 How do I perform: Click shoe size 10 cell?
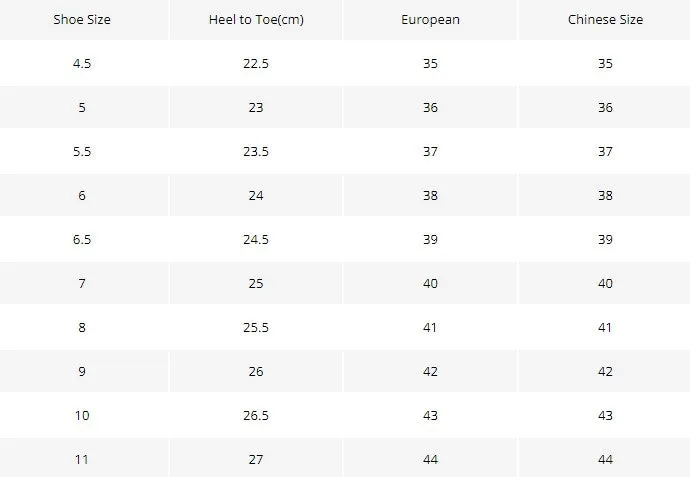(82, 415)
